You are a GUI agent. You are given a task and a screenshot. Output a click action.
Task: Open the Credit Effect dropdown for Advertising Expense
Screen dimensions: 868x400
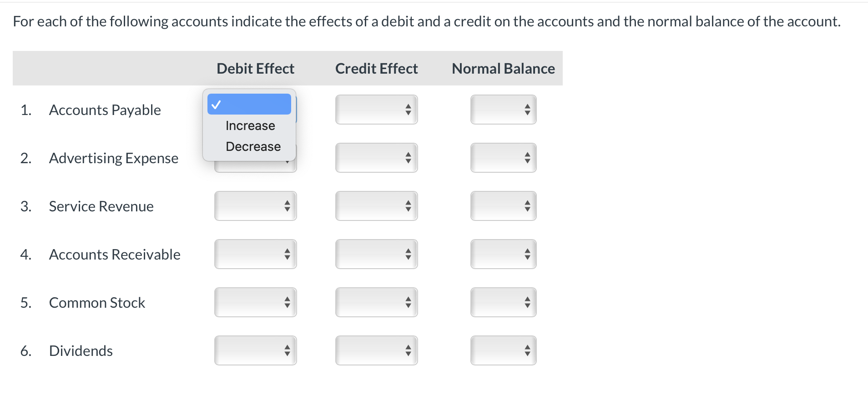click(376, 158)
